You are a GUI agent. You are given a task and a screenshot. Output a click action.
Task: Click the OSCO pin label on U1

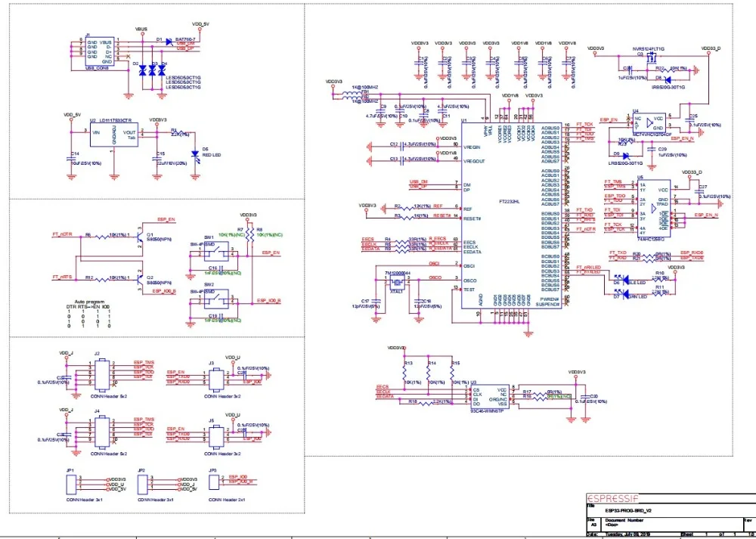[x=470, y=280]
